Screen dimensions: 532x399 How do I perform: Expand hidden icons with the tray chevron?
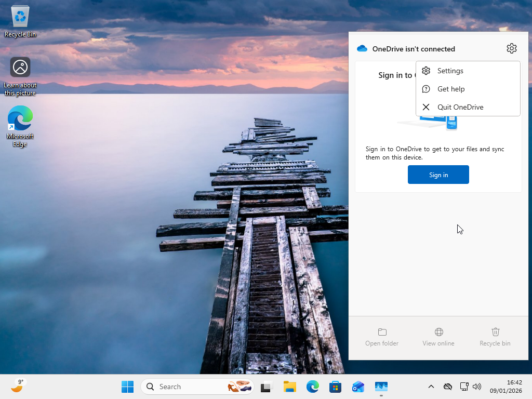tap(431, 387)
